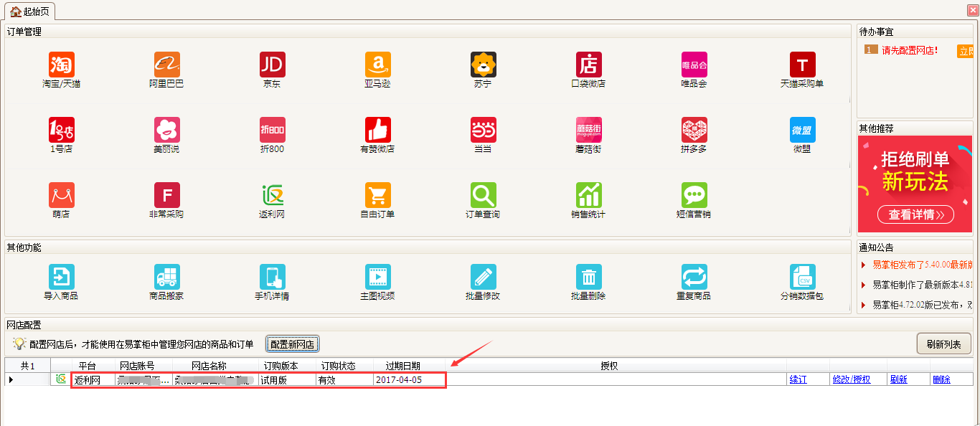The height and width of the screenshot is (426, 980).
Task: Open the 短信营销 message icon
Action: click(694, 195)
